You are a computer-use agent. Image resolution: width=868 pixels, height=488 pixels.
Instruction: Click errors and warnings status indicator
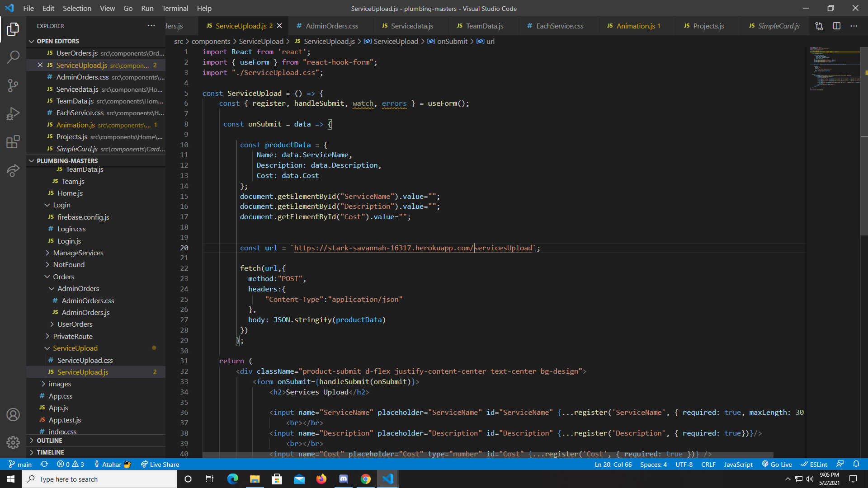click(x=71, y=465)
